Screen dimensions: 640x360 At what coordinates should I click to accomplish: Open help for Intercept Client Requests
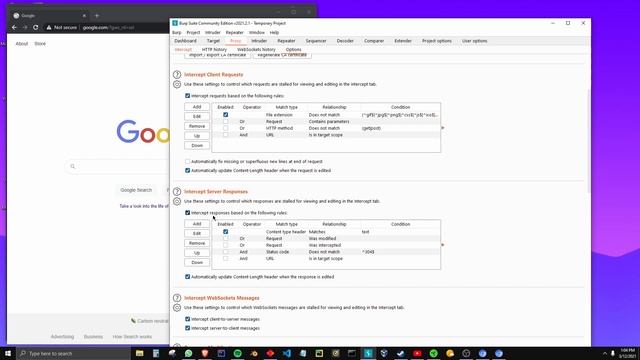177,75
